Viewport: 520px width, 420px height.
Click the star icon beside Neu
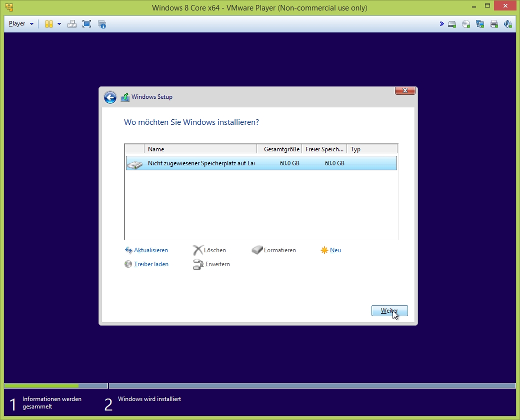tap(324, 250)
